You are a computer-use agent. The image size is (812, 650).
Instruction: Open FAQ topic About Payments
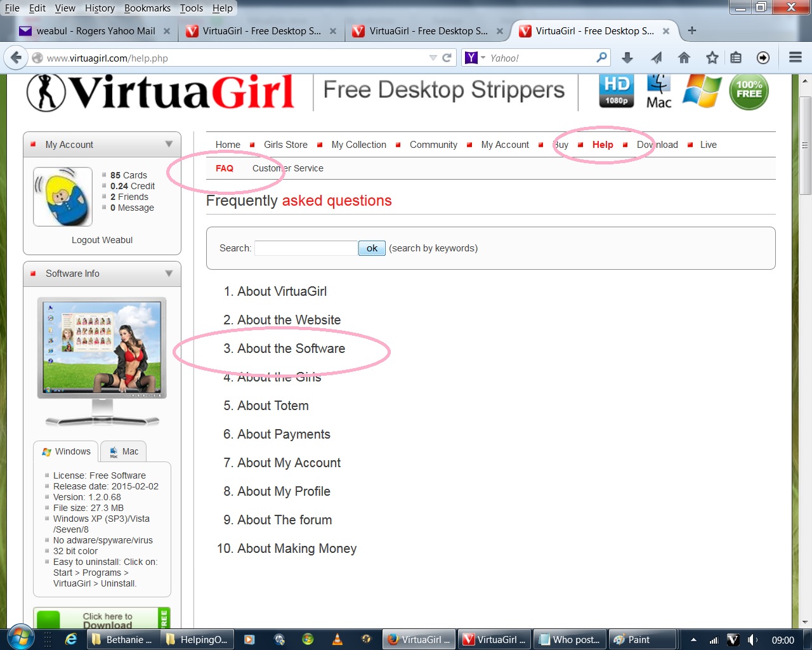pyautogui.click(x=284, y=434)
